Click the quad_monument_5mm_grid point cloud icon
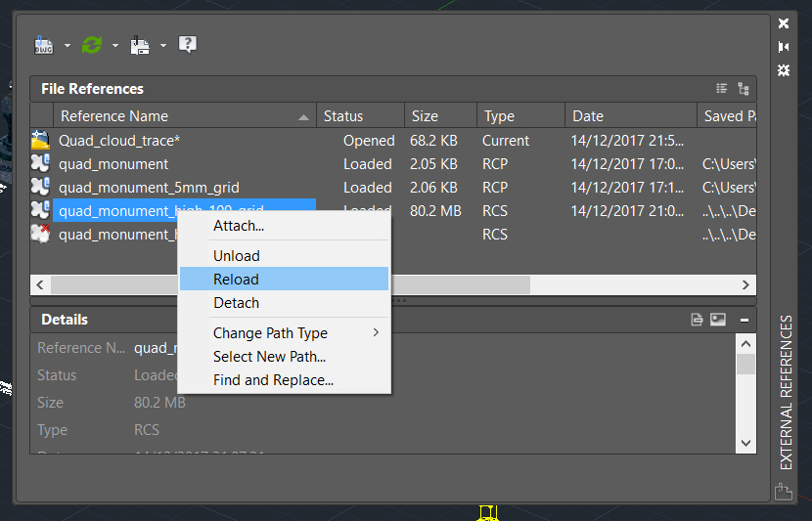 (40, 187)
